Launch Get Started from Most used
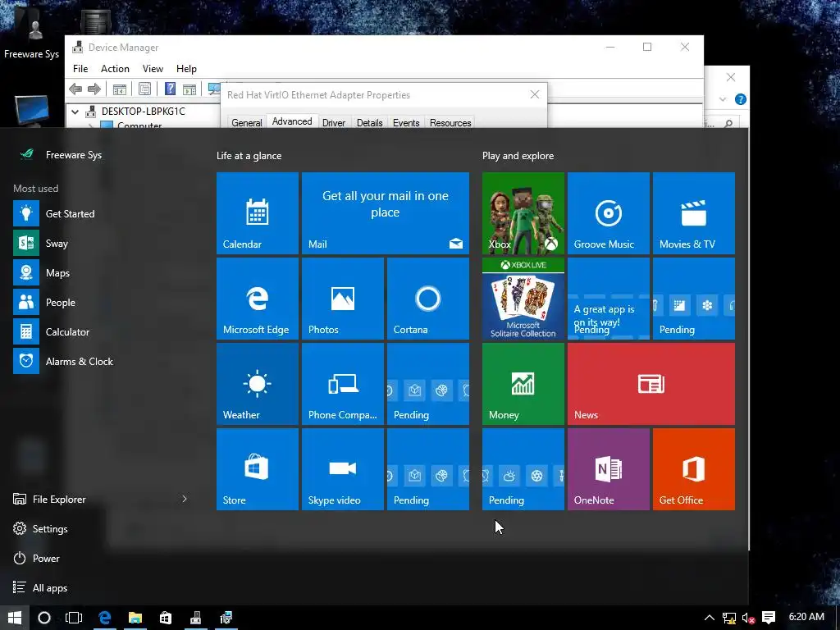840x630 pixels. point(70,214)
